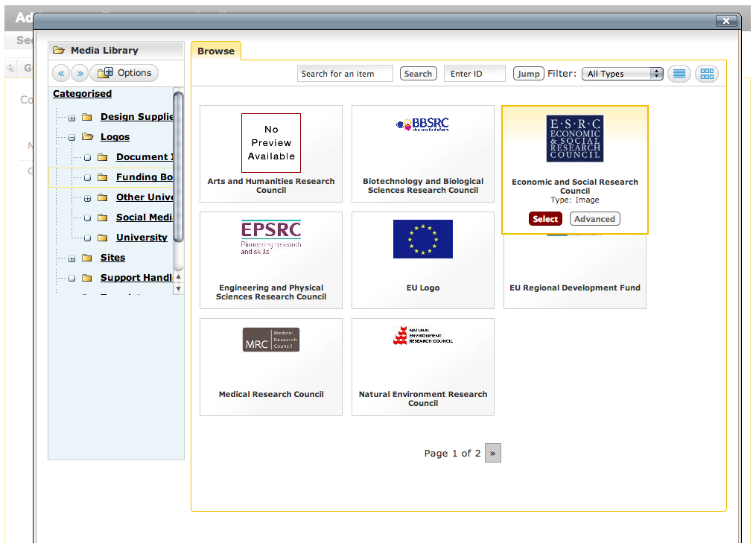This screenshot has width=756, height=543.
Task: Click the Advanced button
Action: (x=594, y=219)
